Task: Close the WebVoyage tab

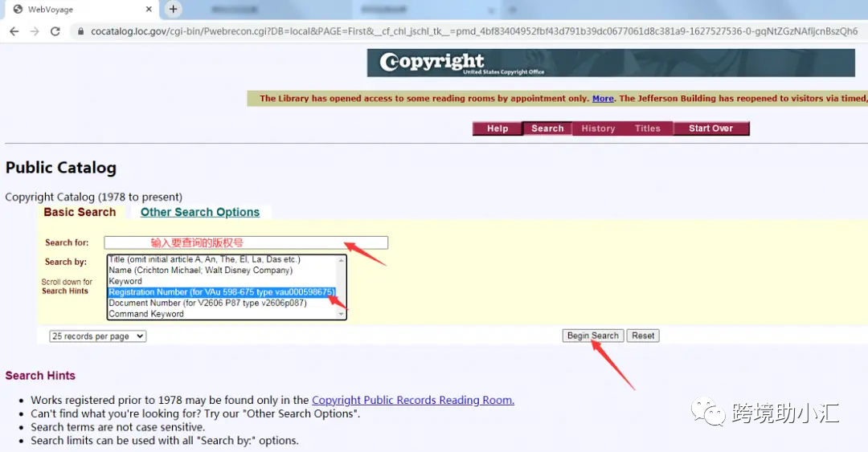Action: tap(150, 10)
